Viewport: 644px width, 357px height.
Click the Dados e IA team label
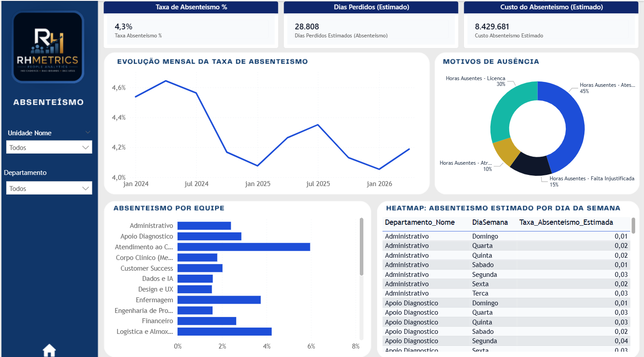tap(158, 279)
